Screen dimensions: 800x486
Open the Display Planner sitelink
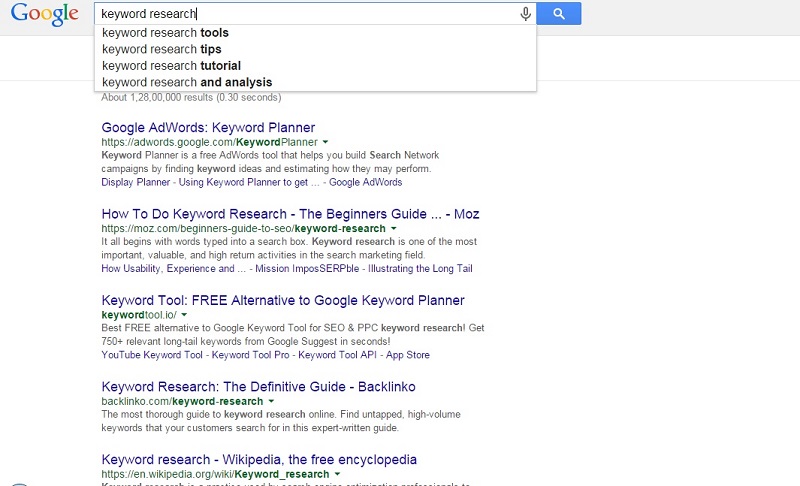135,183
